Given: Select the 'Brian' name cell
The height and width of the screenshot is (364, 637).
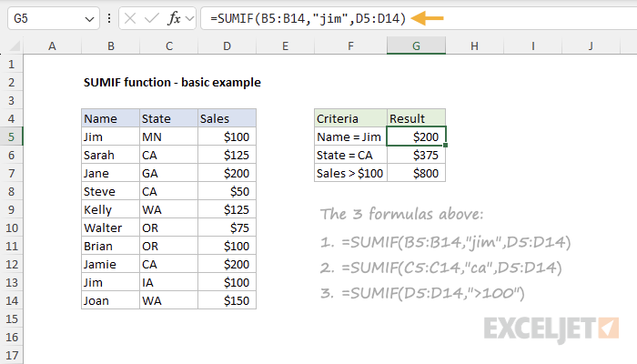Looking at the screenshot, I should click(x=110, y=247).
